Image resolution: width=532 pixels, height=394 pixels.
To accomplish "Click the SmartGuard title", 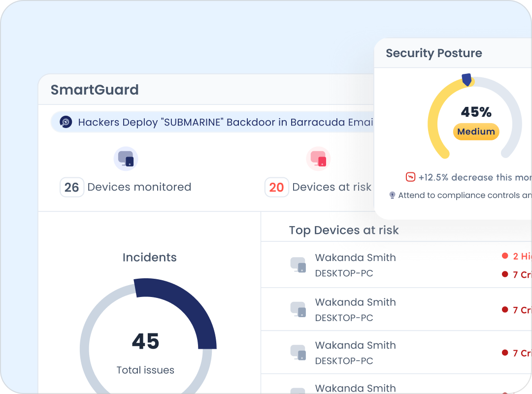I will pyautogui.click(x=95, y=90).
